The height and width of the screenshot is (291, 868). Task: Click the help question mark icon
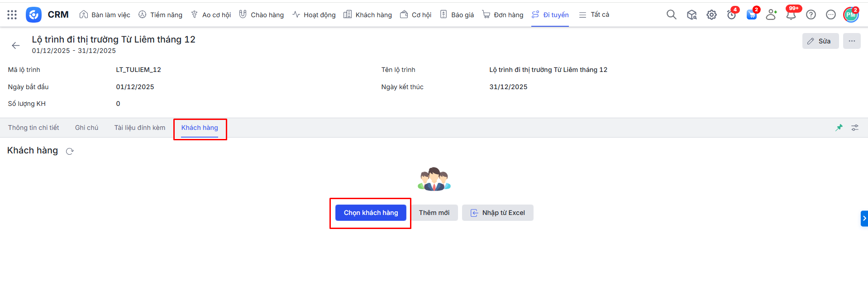point(811,15)
